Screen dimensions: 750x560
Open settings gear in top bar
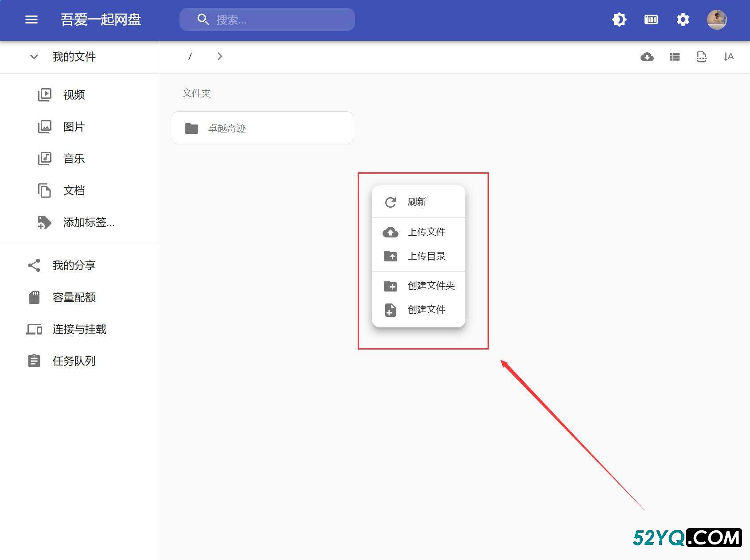(683, 19)
